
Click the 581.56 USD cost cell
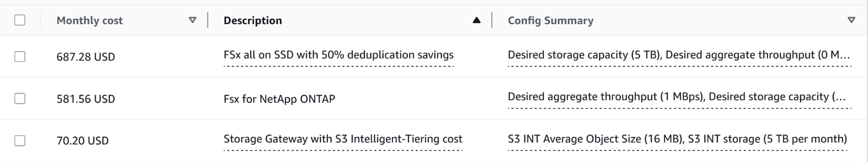[x=86, y=99]
